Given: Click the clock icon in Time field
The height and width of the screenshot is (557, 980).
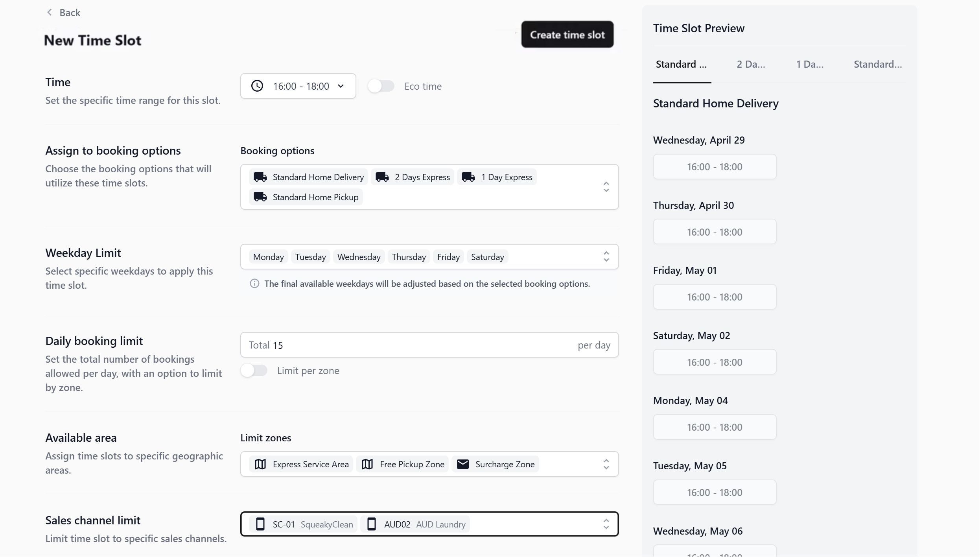Looking at the screenshot, I should point(257,86).
